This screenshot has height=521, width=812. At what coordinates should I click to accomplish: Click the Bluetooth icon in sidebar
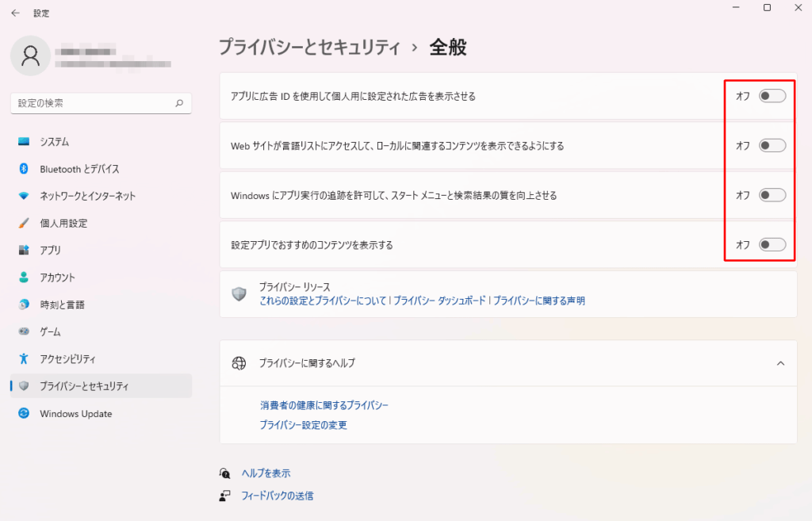(x=24, y=168)
